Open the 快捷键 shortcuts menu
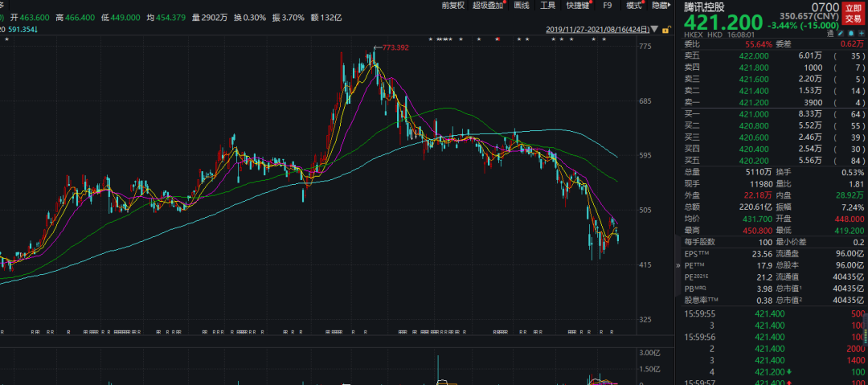Image resolution: width=868 pixels, height=385 pixels. tap(578, 6)
